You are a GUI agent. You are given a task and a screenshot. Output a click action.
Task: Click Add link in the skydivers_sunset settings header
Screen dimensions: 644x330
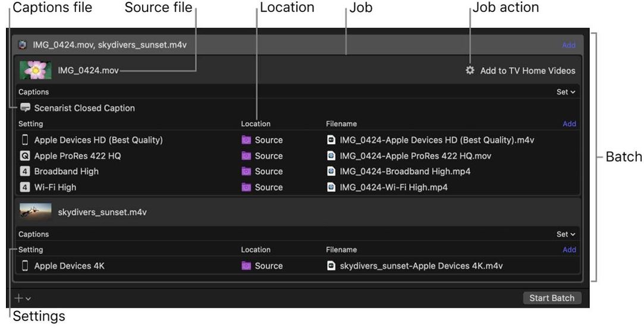click(569, 250)
